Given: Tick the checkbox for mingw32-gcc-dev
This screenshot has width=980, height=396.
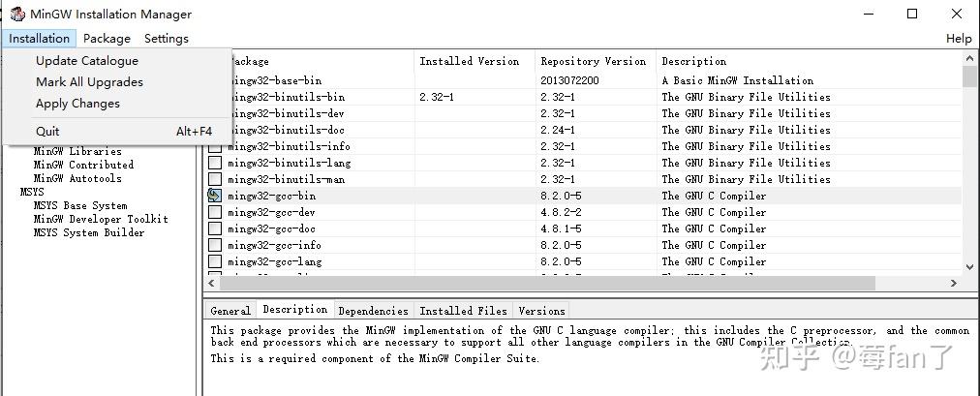Looking at the screenshot, I should [x=214, y=212].
